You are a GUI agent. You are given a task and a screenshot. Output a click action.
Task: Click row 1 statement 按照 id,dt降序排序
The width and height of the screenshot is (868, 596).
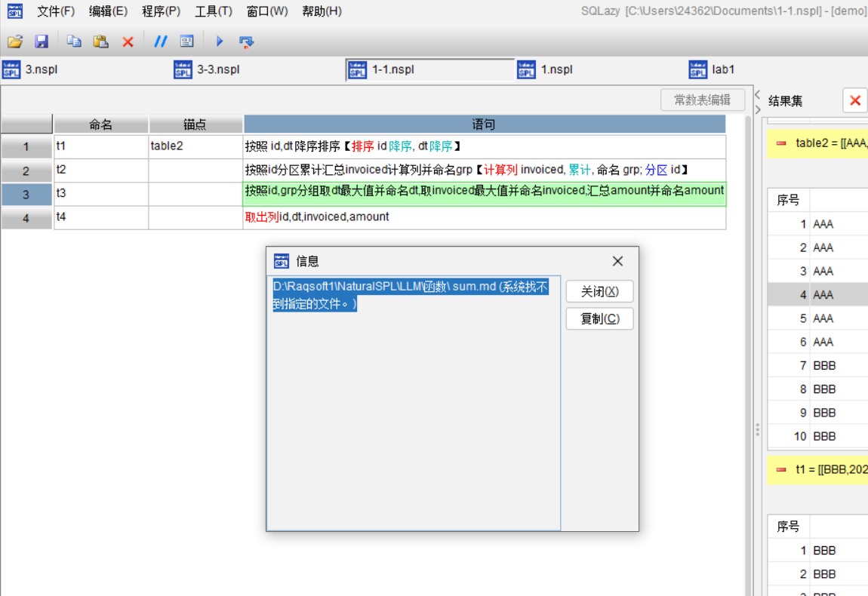click(485, 146)
